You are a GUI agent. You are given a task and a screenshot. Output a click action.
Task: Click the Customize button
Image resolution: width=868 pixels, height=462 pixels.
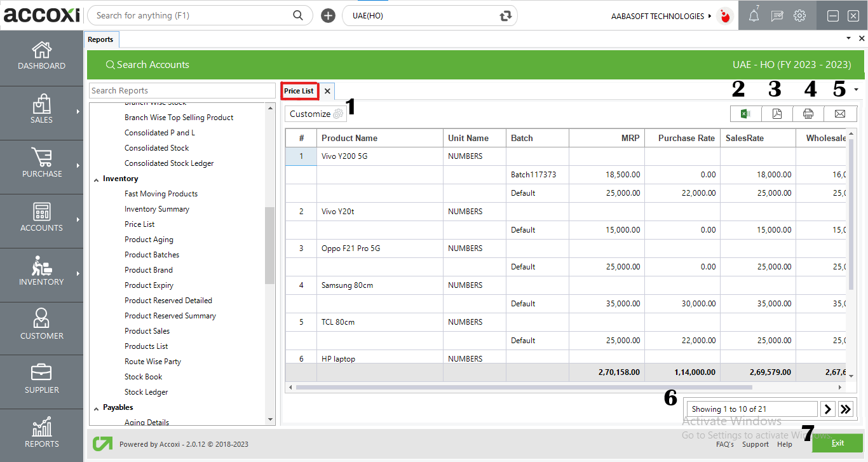316,114
